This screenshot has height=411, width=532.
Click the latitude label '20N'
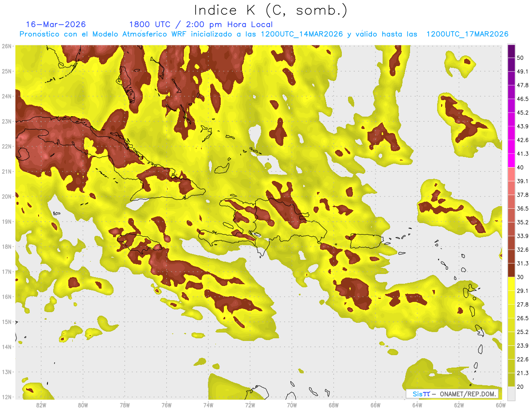click(7, 196)
